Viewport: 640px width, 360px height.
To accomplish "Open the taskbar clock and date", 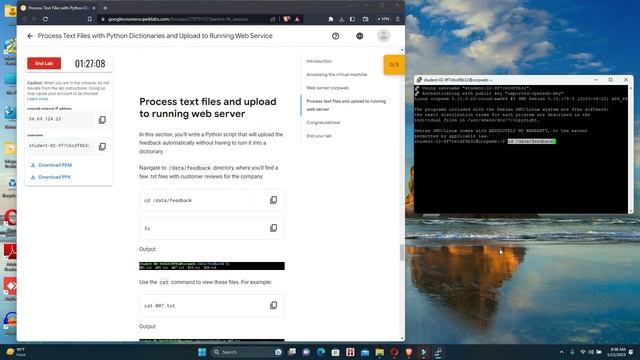I will pyautogui.click(x=618, y=352).
